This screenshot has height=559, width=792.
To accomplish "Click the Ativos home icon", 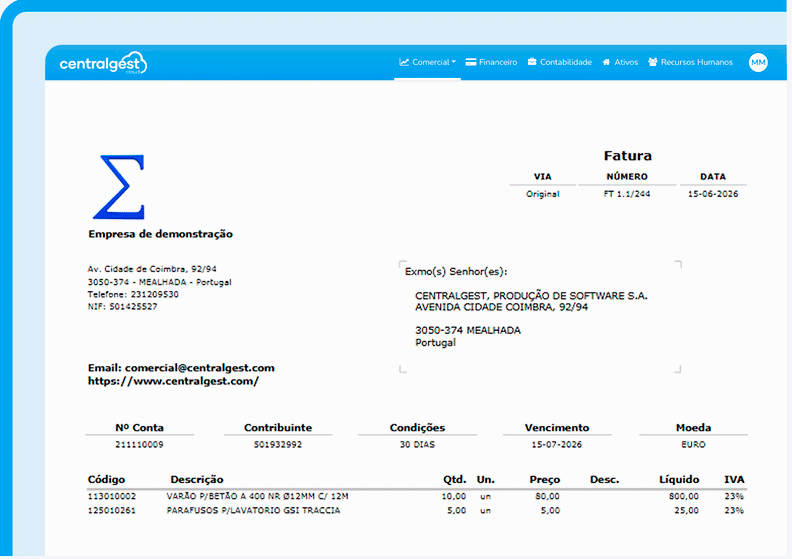I will pos(606,62).
